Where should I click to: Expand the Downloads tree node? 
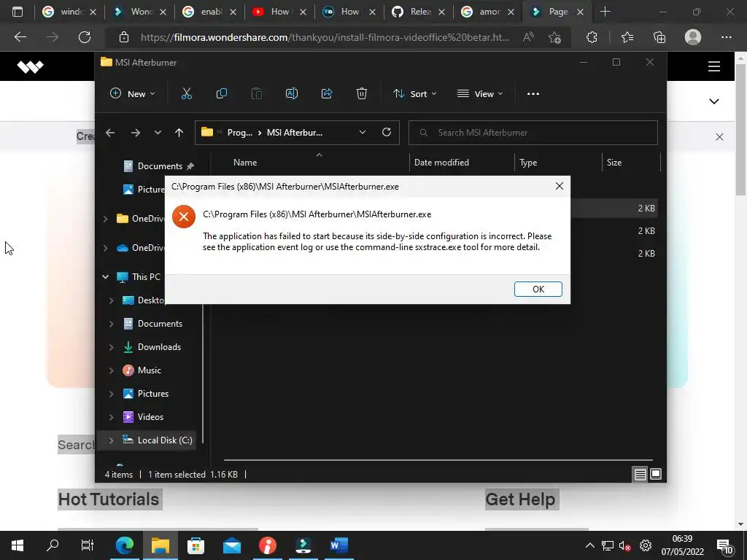[111, 347]
